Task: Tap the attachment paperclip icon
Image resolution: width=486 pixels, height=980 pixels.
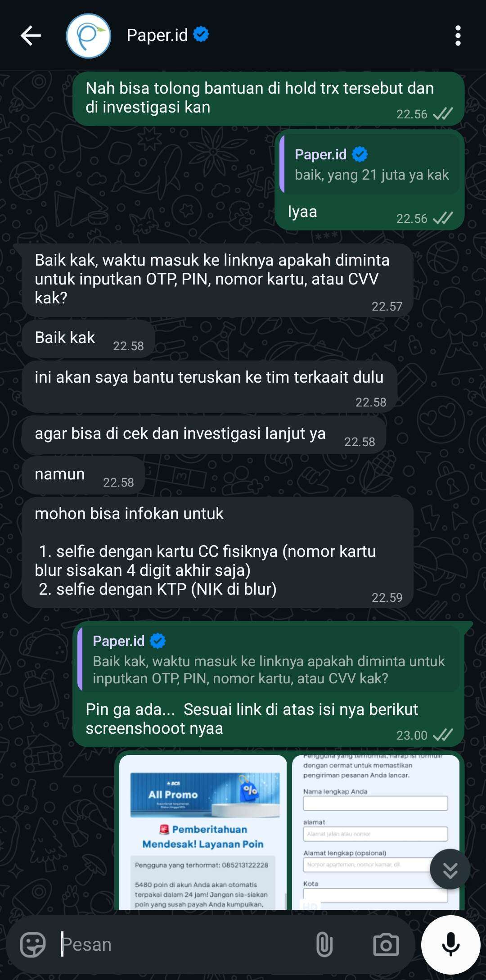Action: 324,944
